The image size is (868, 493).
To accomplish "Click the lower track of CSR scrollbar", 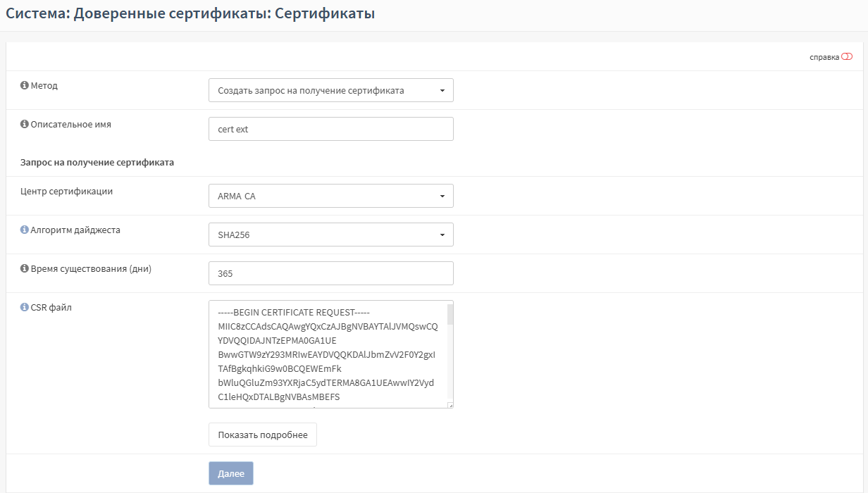I will (450, 373).
